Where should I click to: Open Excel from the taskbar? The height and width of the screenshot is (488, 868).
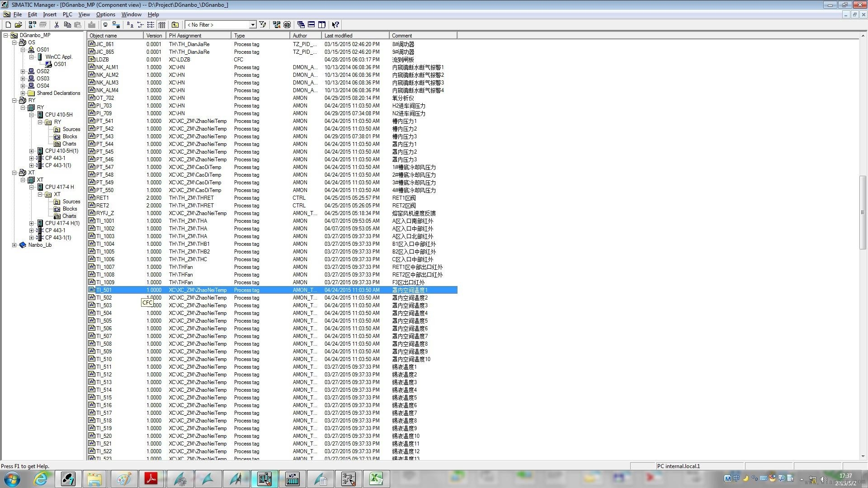(376, 479)
